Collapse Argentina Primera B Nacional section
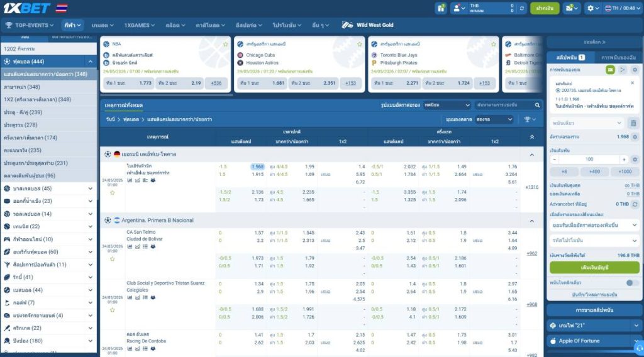 point(532,221)
